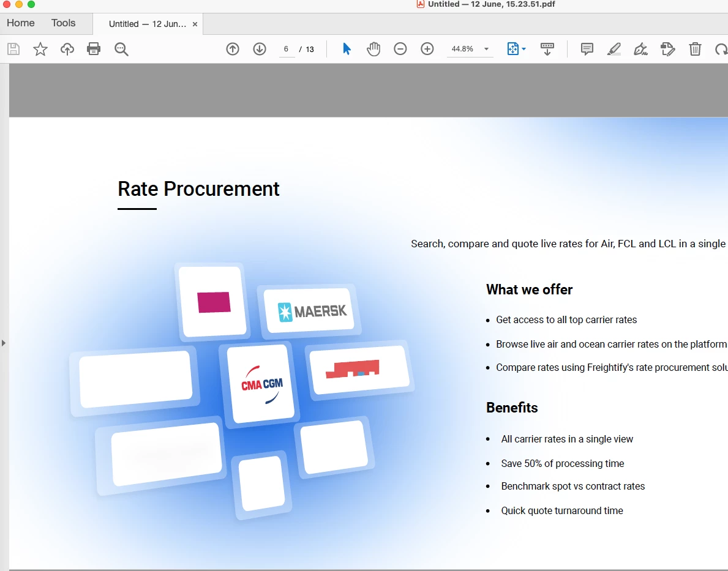The width and height of the screenshot is (728, 571).
Task: Click 'All carrier rates in a single view'
Action: pos(567,439)
